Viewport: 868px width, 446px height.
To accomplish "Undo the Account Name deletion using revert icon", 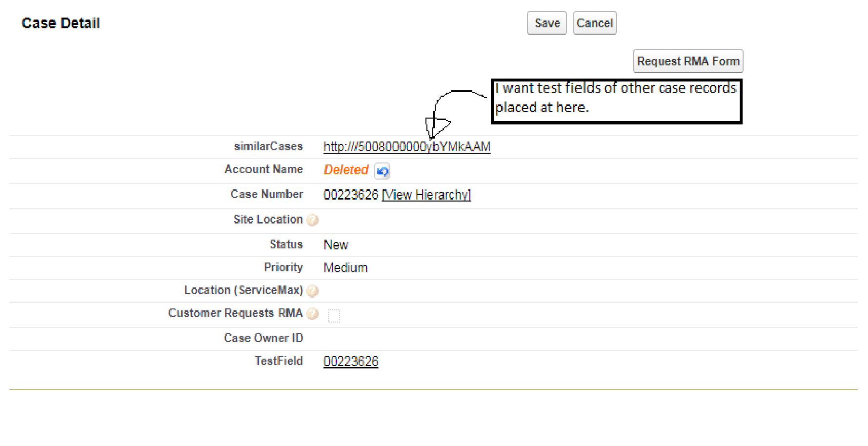I will (x=383, y=171).
